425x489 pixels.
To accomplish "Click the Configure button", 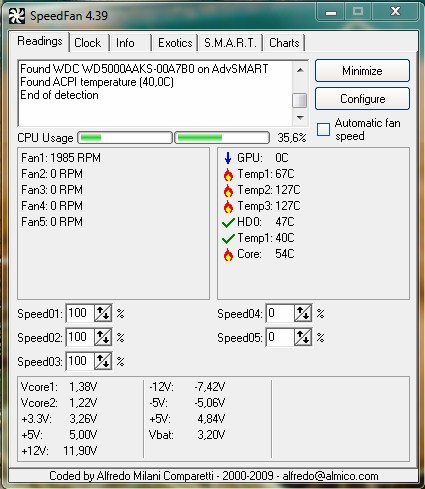I will pos(362,99).
